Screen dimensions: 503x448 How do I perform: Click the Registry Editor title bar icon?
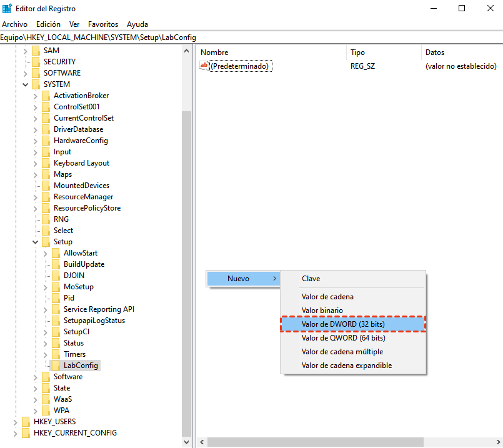(6, 8)
